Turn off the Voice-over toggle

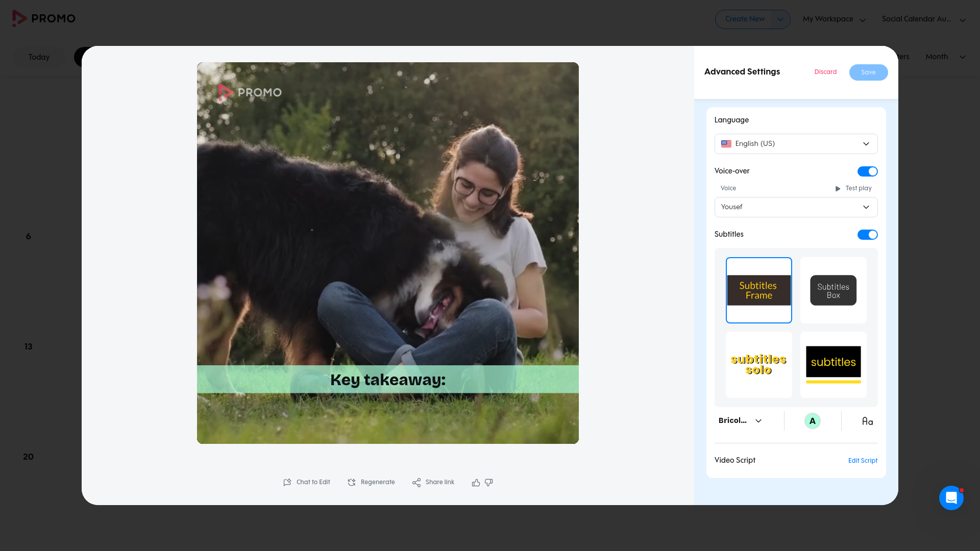pyautogui.click(x=867, y=171)
